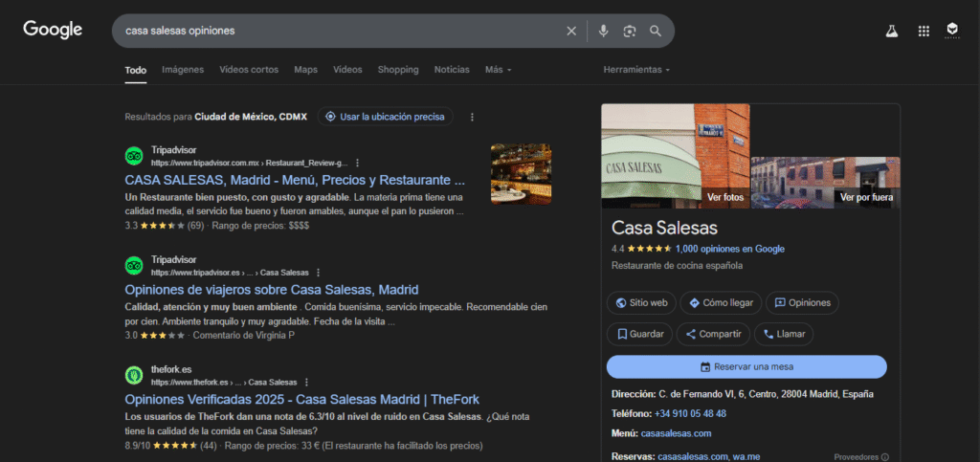
Task: Click phone number +34 910 05 48 48
Action: [690, 414]
